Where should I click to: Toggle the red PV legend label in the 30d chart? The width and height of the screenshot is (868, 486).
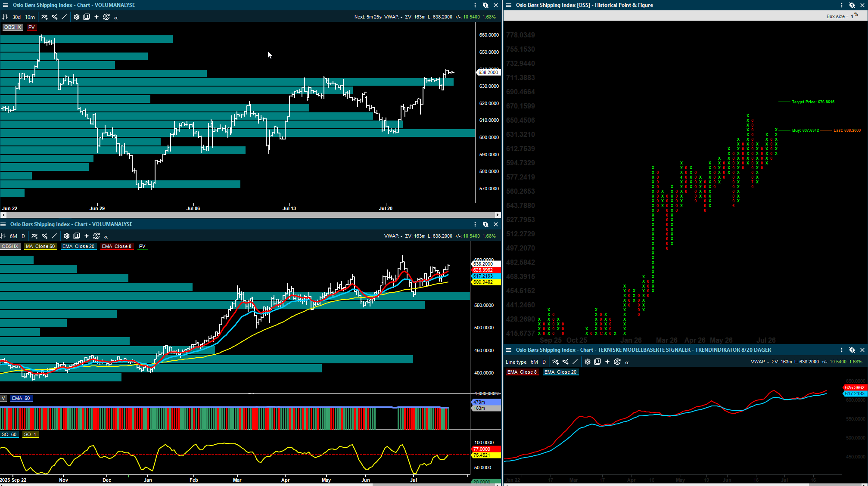(31, 27)
